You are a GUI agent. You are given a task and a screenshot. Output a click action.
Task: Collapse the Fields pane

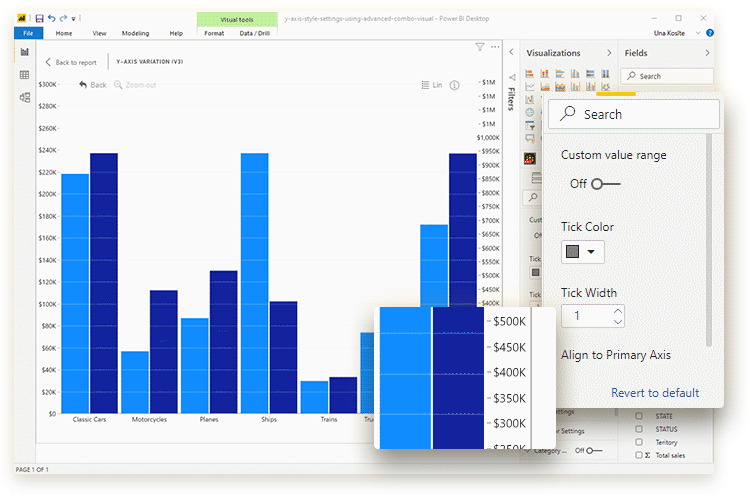coord(707,53)
